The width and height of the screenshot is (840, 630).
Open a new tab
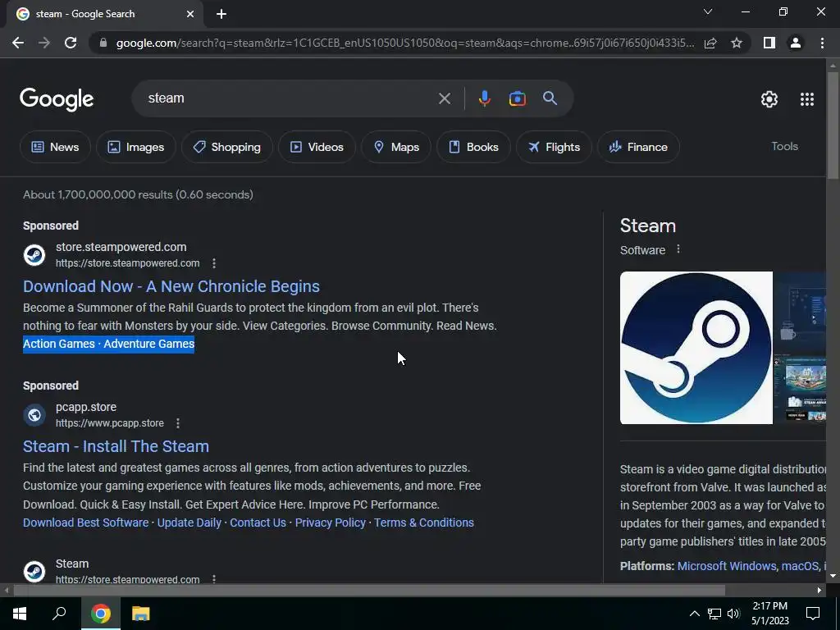(x=221, y=14)
